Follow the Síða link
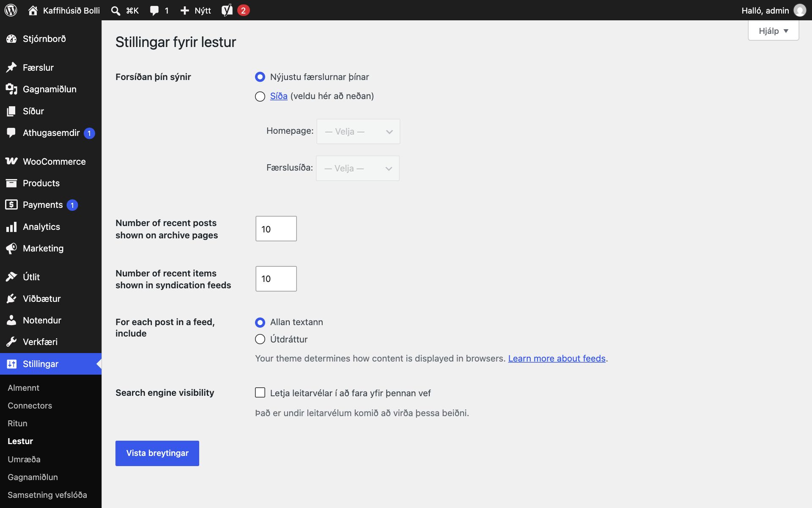Image resolution: width=812 pixels, height=508 pixels. point(279,96)
